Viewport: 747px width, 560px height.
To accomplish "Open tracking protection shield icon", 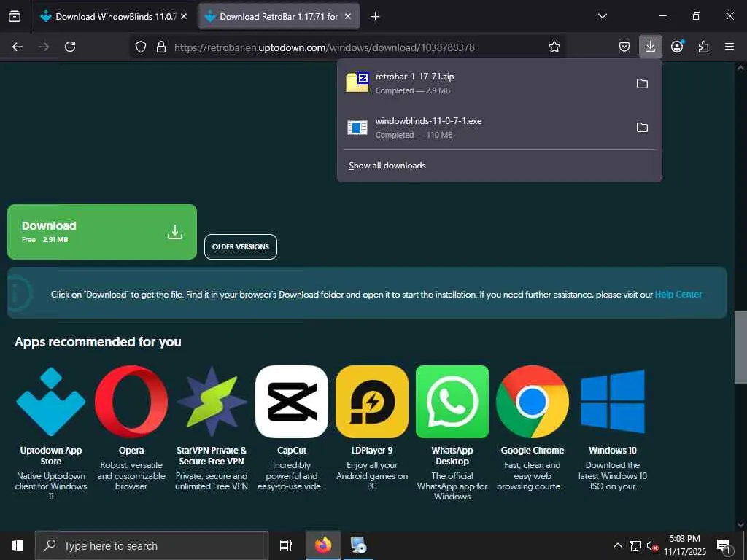I will (141, 47).
